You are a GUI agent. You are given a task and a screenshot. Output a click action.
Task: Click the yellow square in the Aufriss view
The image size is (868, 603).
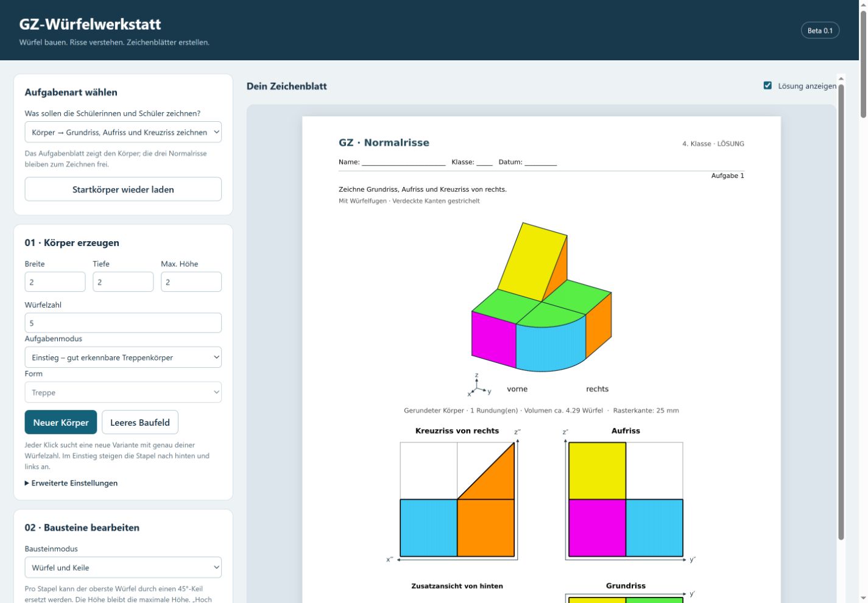[x=597, y=471]
